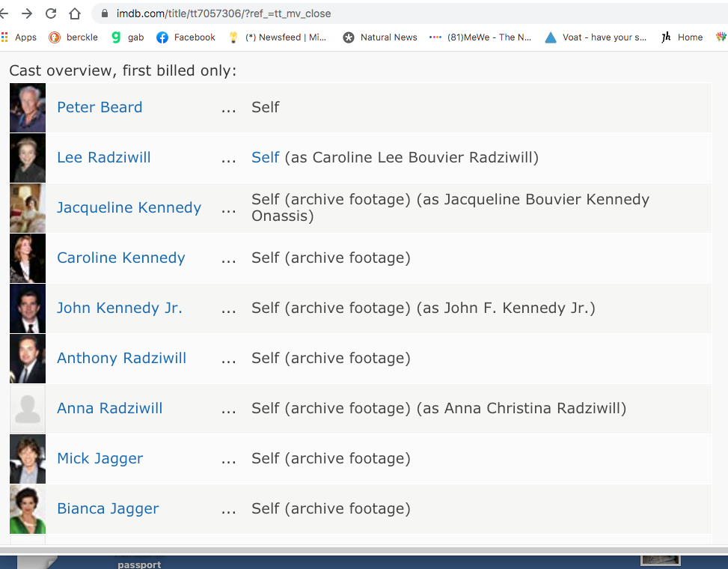Open Bianca Jagger's cast page
Viewport: 728px width, 569px height.
click(108, 508)
